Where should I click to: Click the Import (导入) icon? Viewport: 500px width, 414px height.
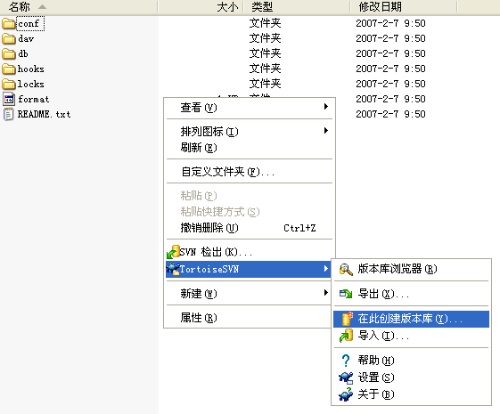point(346,336)
